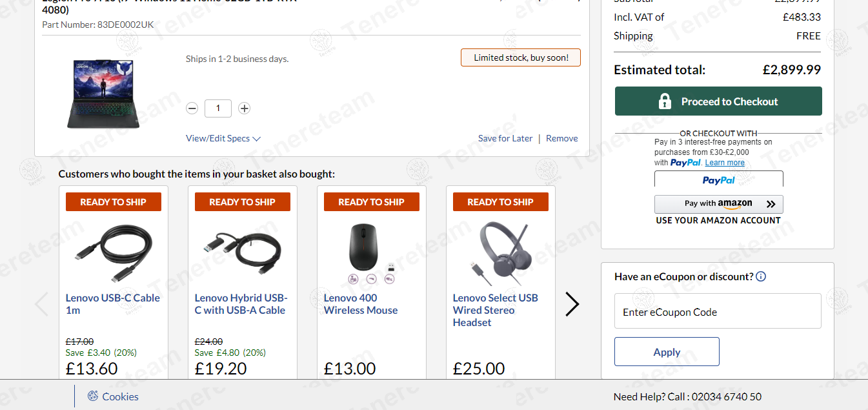Viewport: 868px width, 410px height.
Task: Click the eCoupon info icon
Action: [761, 277]
